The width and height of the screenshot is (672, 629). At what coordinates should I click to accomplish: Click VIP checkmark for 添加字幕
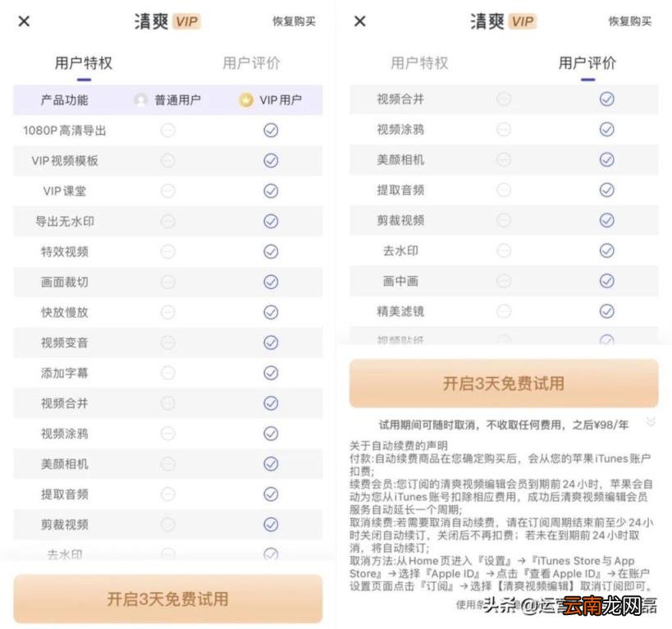(x=271, y=373)
